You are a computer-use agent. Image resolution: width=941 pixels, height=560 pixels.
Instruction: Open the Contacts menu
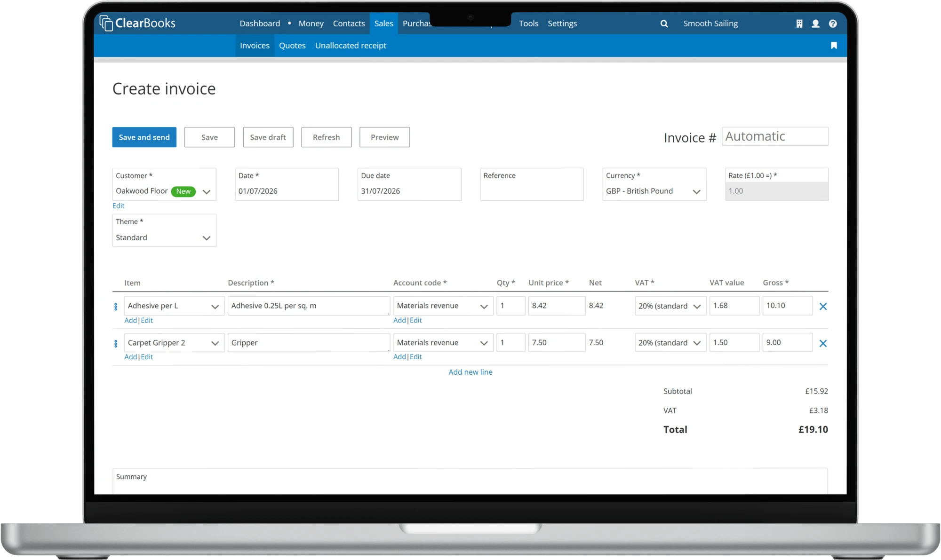[x=349, y=24]
